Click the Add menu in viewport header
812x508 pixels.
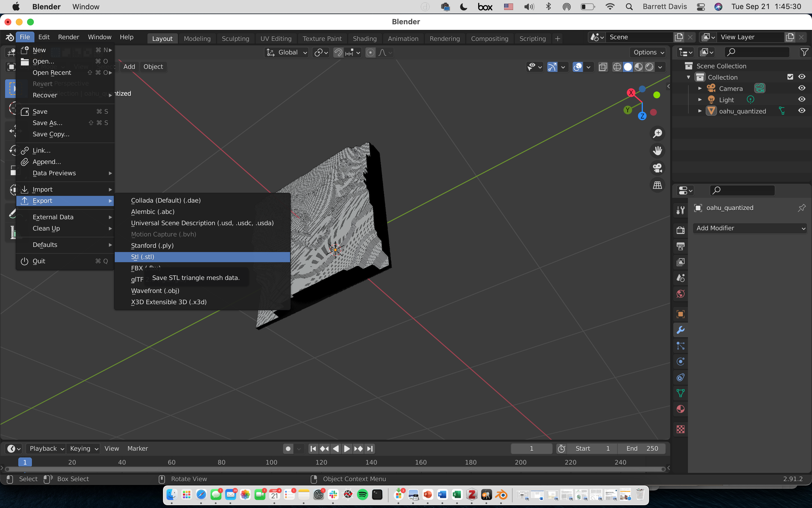click(x=129, y=67)
